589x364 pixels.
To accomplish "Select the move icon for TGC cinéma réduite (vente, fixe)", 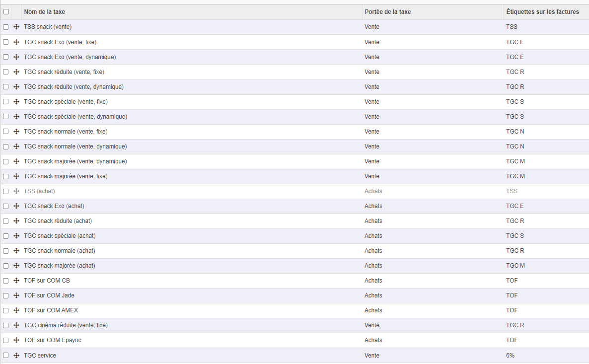I will pos(16,325).
